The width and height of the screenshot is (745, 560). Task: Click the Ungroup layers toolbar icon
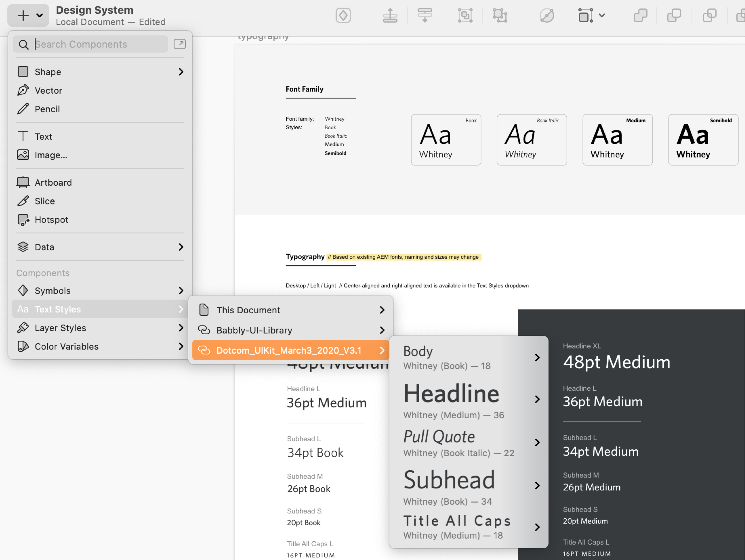(500, 16)
